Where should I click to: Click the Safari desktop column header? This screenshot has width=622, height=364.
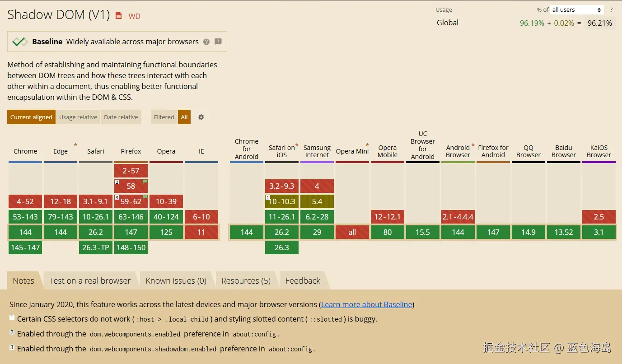96,151
